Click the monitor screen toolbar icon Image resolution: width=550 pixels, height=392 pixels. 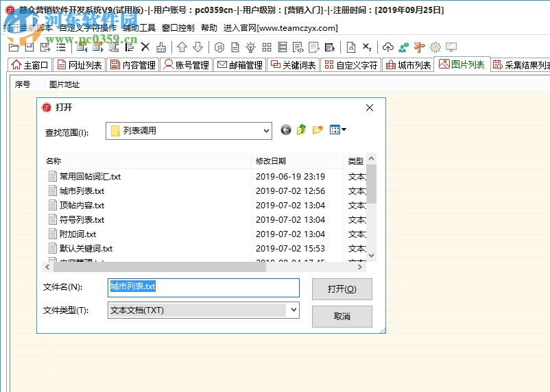451,47
